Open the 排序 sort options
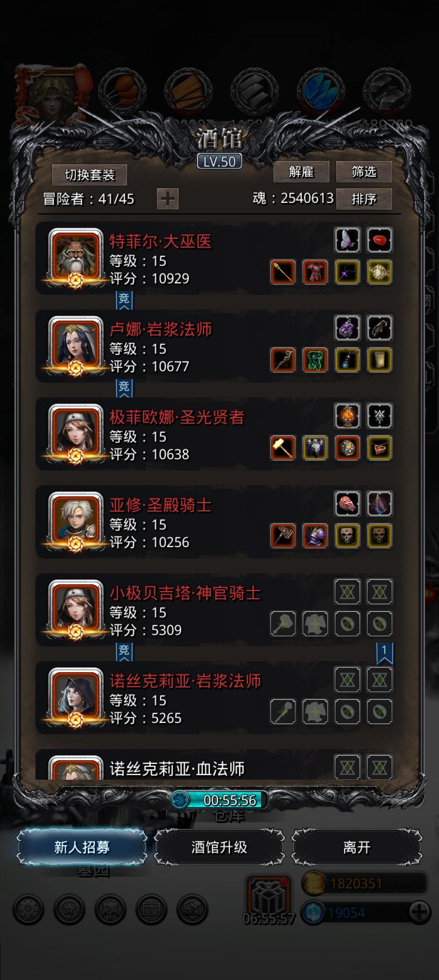439x980 pixels. 364,199
